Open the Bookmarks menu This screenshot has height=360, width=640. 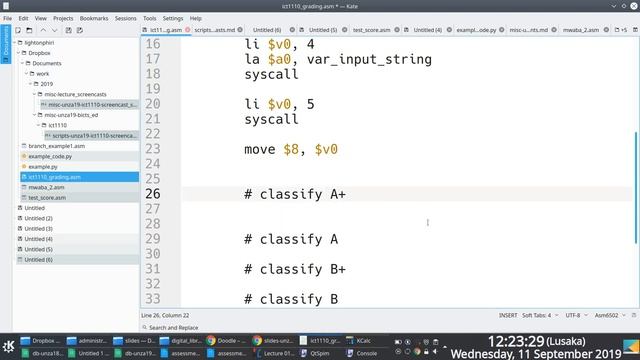[94, 18]
